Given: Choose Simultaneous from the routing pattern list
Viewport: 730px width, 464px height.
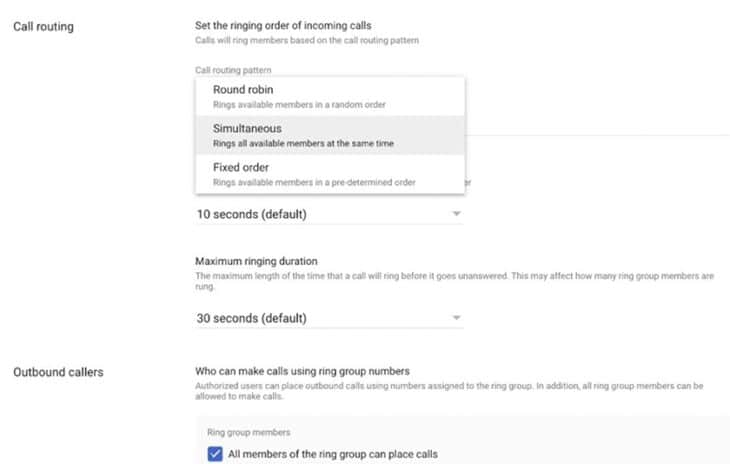Looking at the screenshot, I should click(x=247, y=128).
